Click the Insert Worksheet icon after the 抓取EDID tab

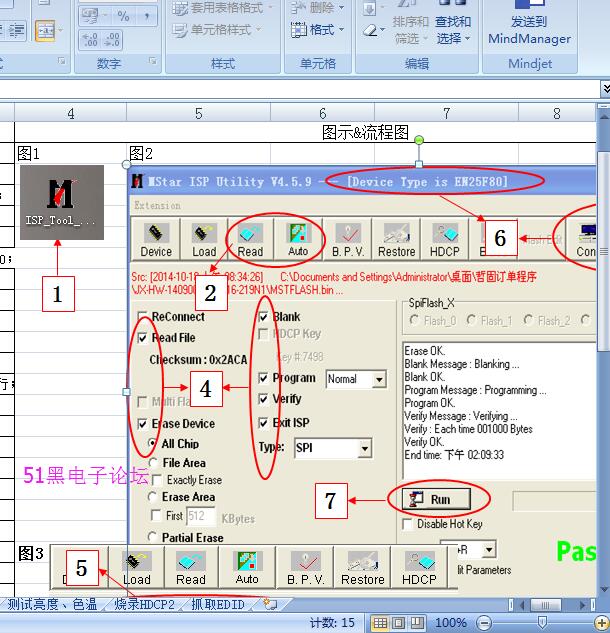pyautogui.click(x=270, y=604)
